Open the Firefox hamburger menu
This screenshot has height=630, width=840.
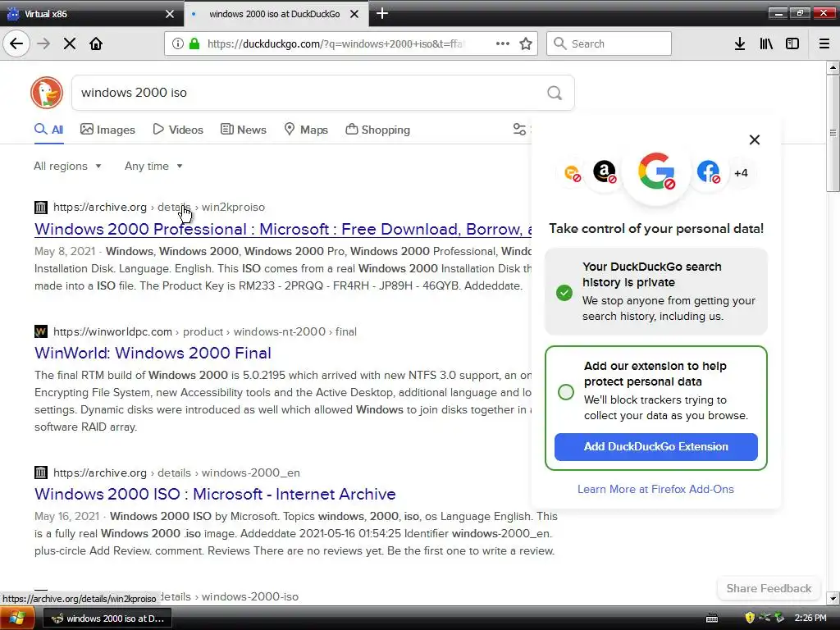(824, 43)
